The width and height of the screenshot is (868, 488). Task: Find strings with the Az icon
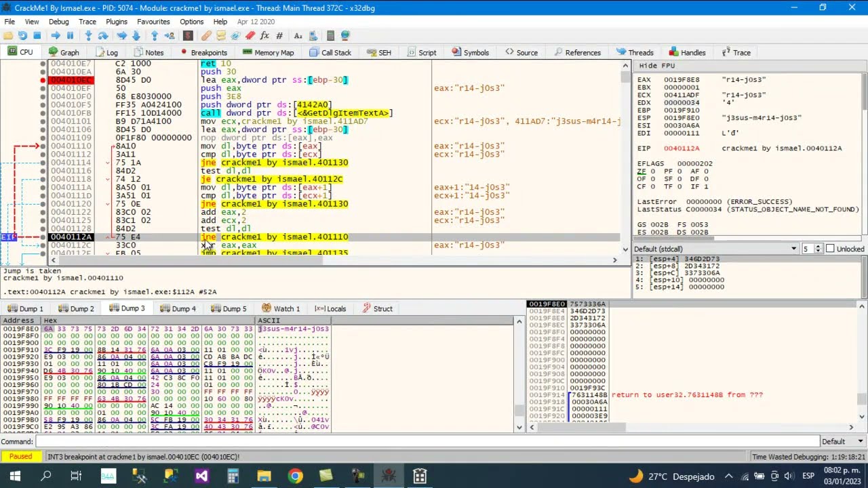tap(298, 35)
